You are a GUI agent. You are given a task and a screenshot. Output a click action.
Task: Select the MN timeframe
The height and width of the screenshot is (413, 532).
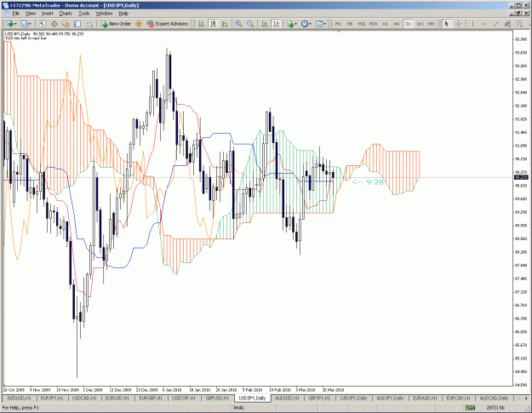(432, 24)
